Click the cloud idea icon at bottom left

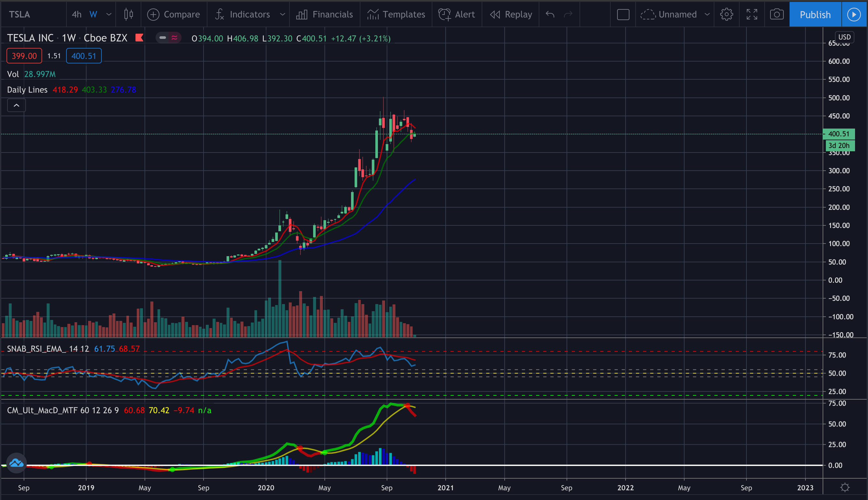(16, 463)
